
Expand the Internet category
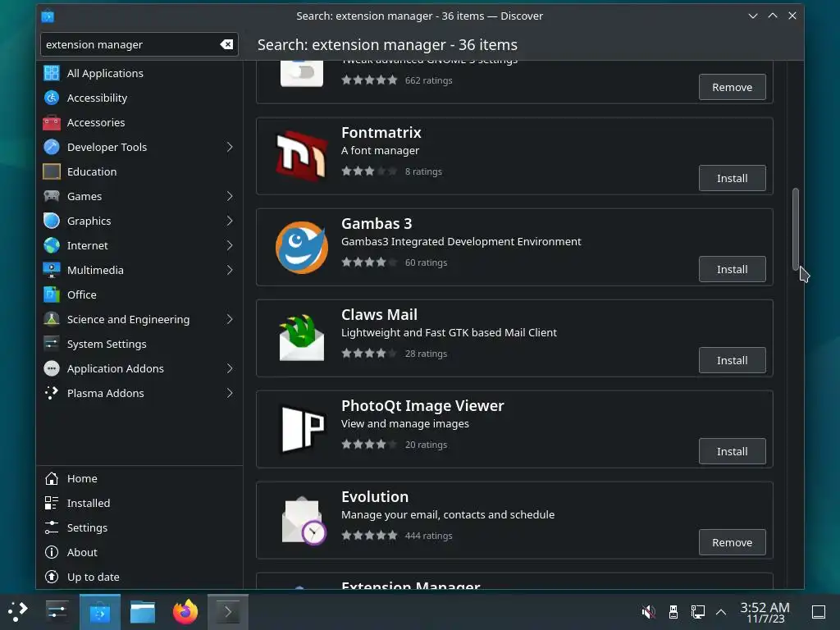click(x=230, y=245)
